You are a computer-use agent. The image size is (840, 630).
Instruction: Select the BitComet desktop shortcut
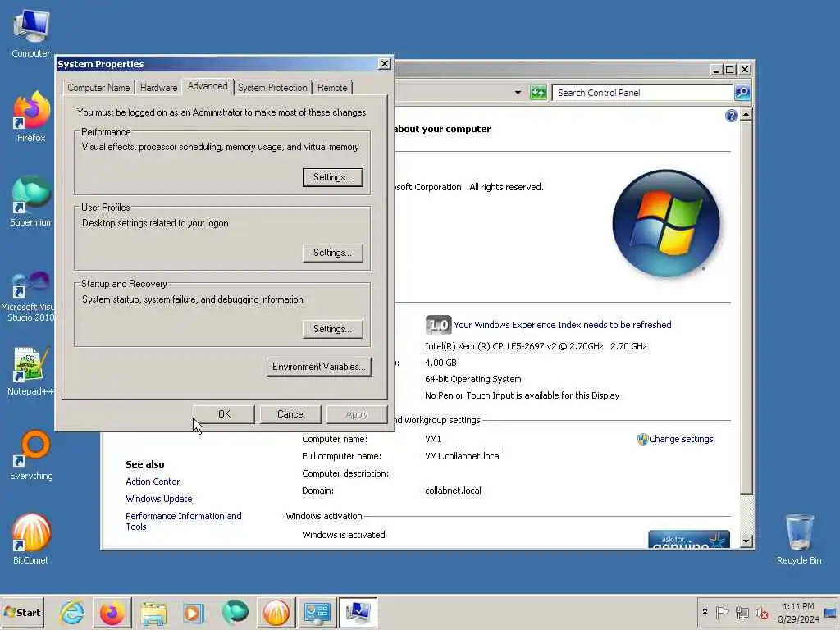click(31, 539)
